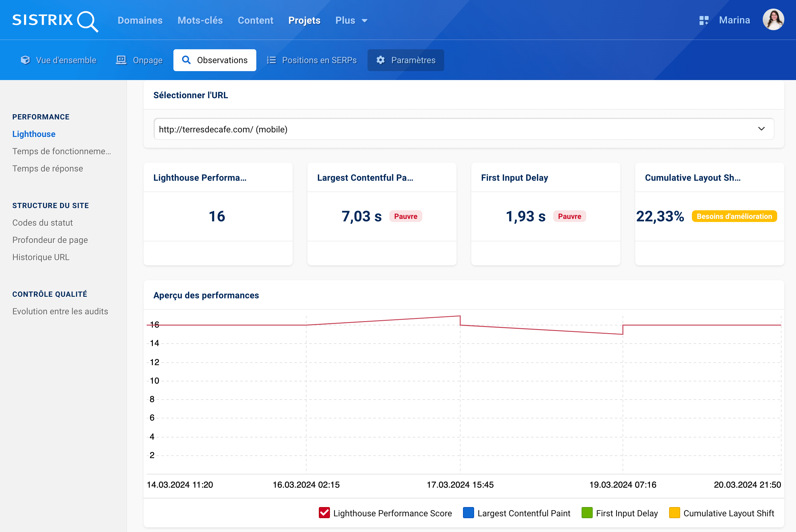Enable First Input Delay legend checkbox

pyautogui.click(x=587, y=513)
